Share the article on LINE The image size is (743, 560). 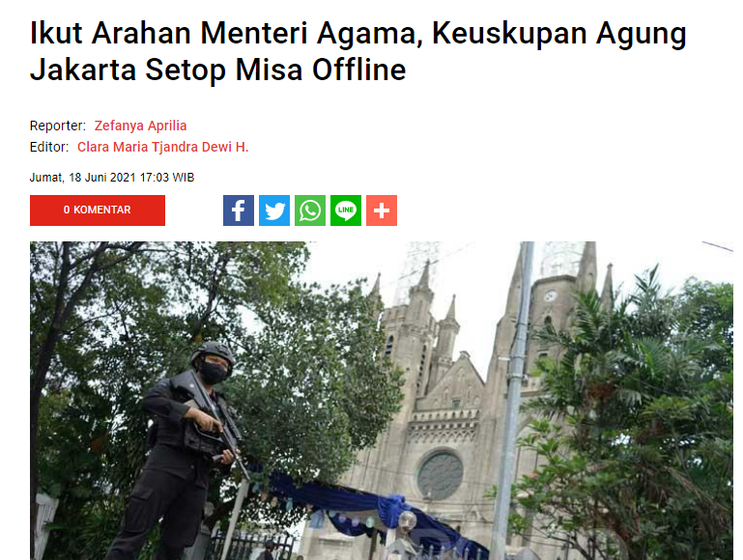tap(346, 210)
